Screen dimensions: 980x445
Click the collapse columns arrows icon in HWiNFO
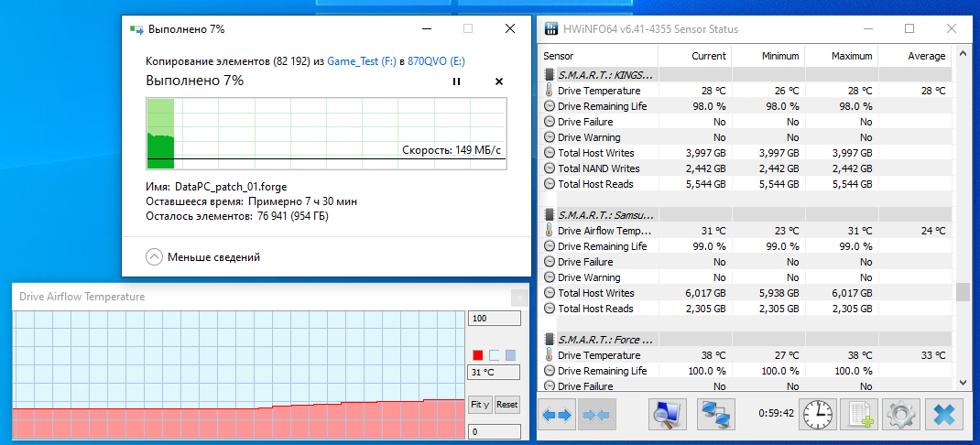tap(597, 415)
